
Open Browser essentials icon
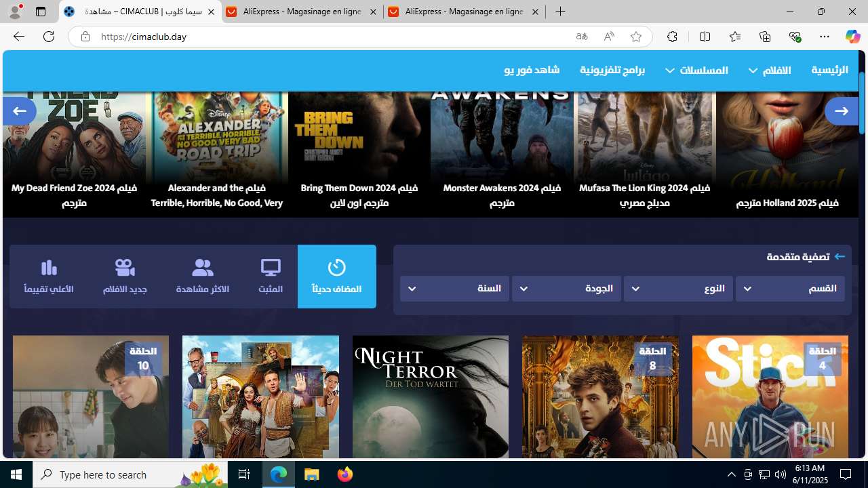[795, 37]
